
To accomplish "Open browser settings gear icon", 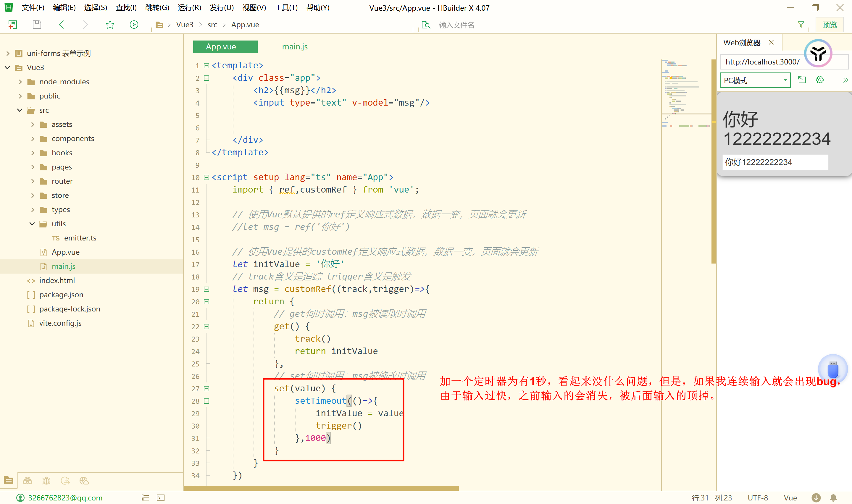I will coord(819,80).
